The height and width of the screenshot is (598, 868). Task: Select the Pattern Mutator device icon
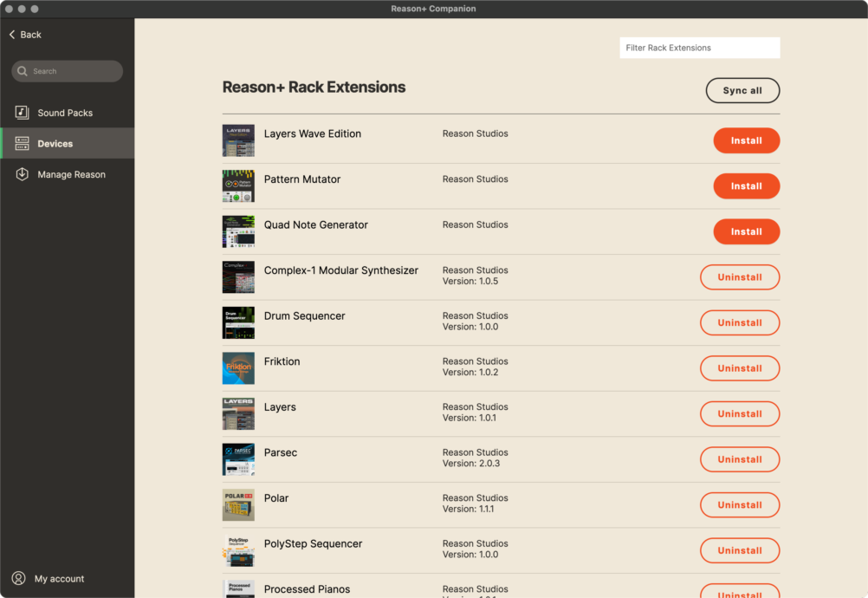pyautogui.click(x=238, y=185)
